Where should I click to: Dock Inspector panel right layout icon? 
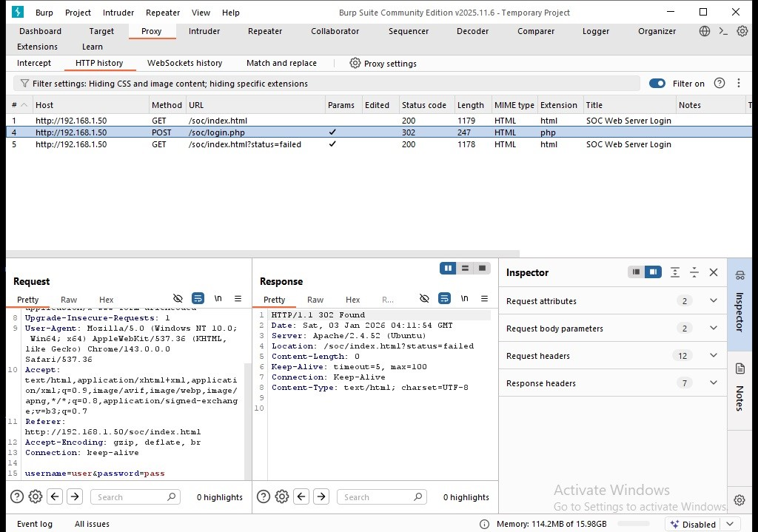(x=653, y=272)
